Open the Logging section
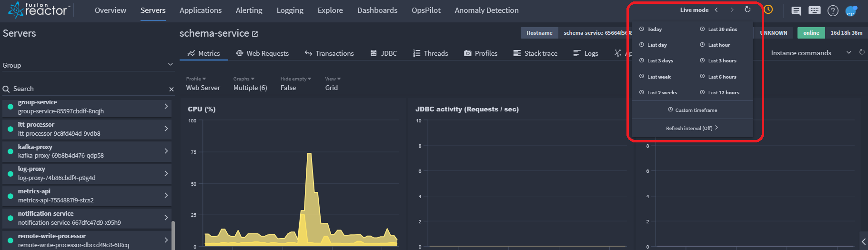This screenshot has width=868, height=250. coord(290,10)
